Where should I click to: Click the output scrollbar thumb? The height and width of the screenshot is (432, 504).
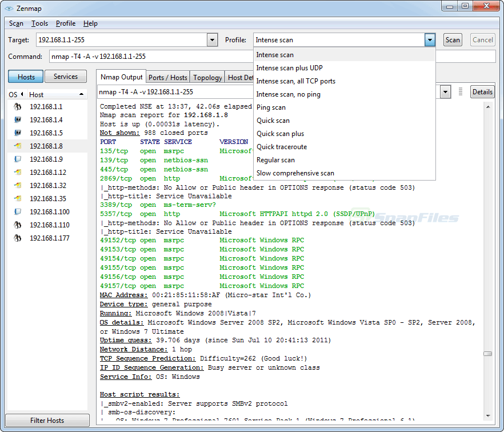point(488,354)
